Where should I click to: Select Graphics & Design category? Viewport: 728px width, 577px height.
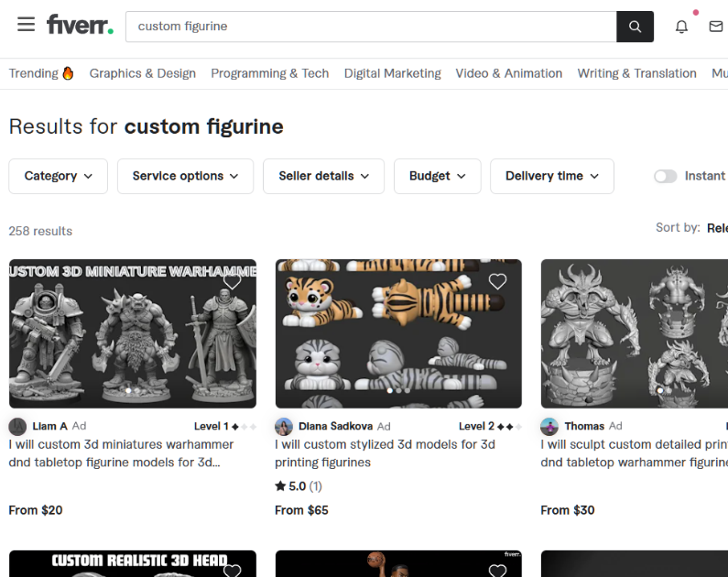143,73
